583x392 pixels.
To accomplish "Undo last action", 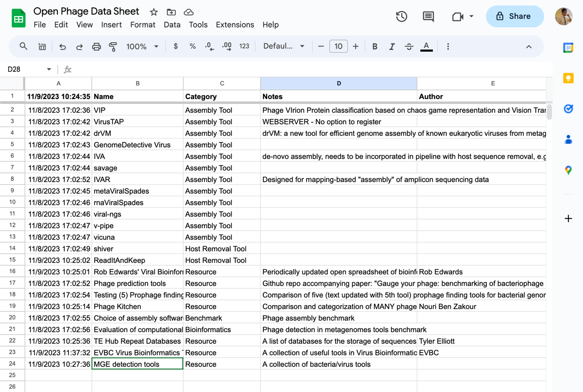I will pos(62,47).
